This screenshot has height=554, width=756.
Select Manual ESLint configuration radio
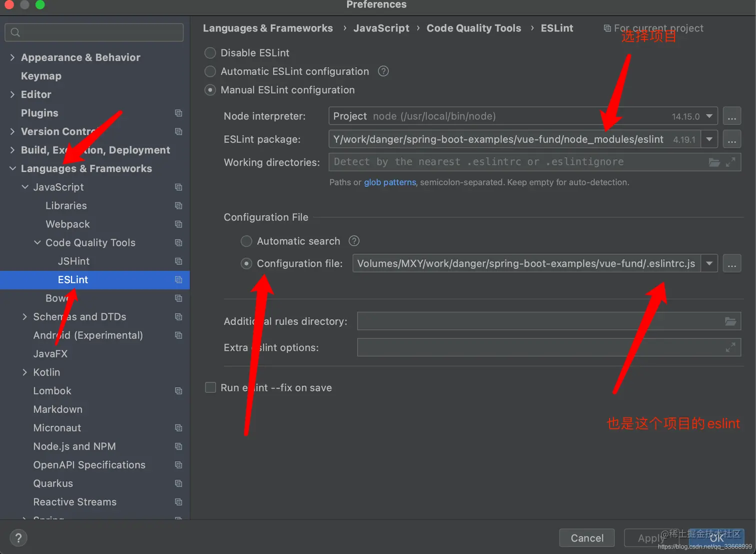pos(210,90)
